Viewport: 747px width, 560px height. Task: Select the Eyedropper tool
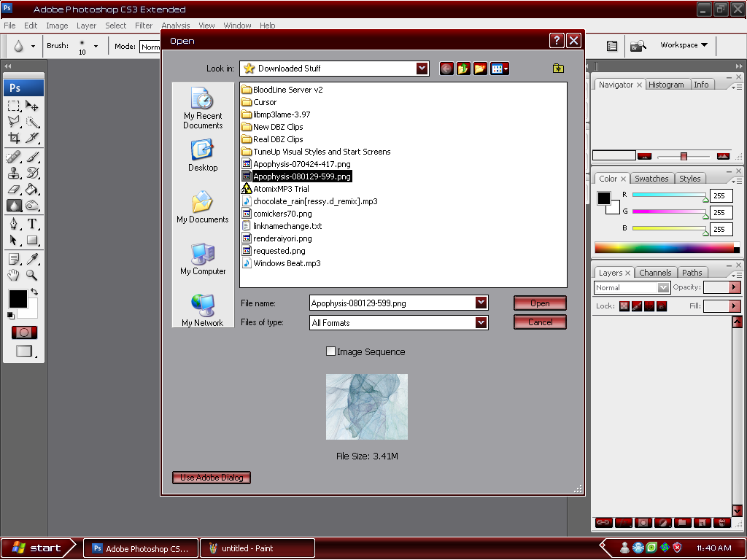coord(32,259)
